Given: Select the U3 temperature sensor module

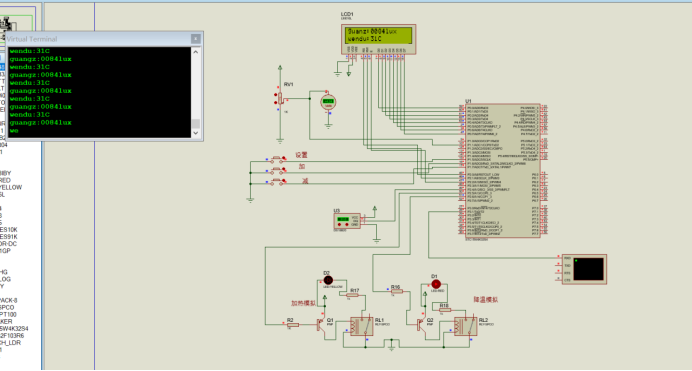Looking at the screenshot, I should coord(347,221).
